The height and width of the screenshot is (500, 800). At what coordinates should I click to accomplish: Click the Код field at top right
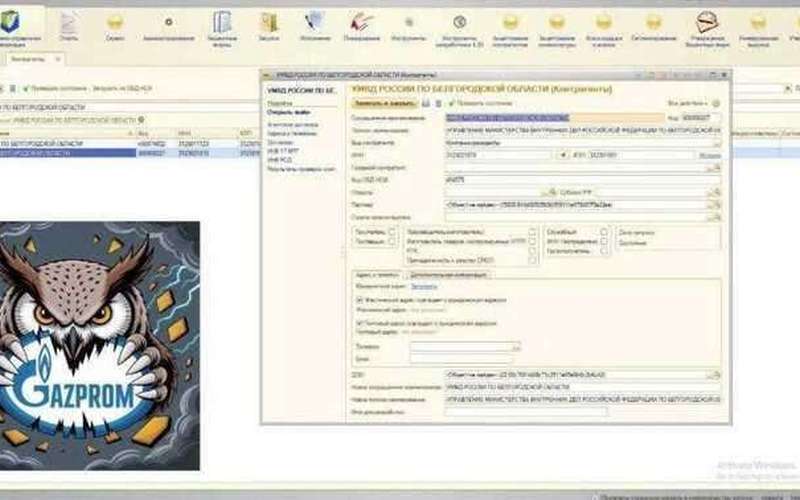701,118
